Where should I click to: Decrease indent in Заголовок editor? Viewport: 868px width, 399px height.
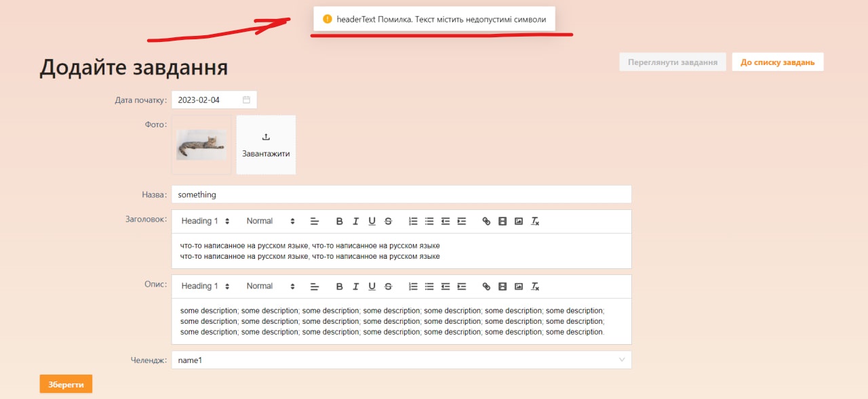point(446,221)
